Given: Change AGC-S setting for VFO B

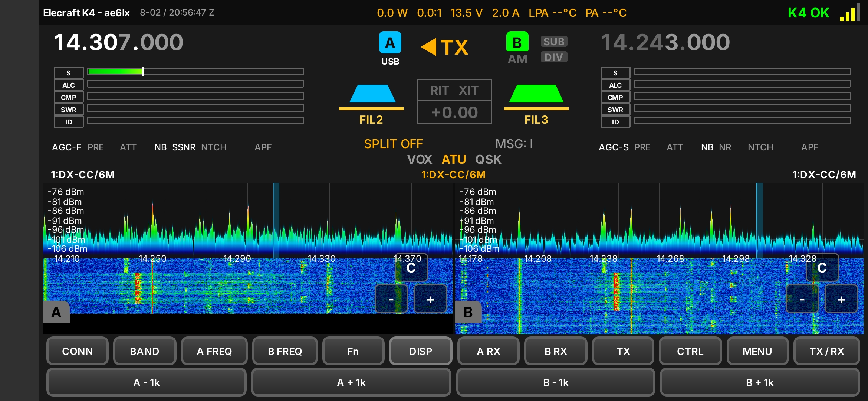Looking at the screenshot, I should tap(614, 147).
